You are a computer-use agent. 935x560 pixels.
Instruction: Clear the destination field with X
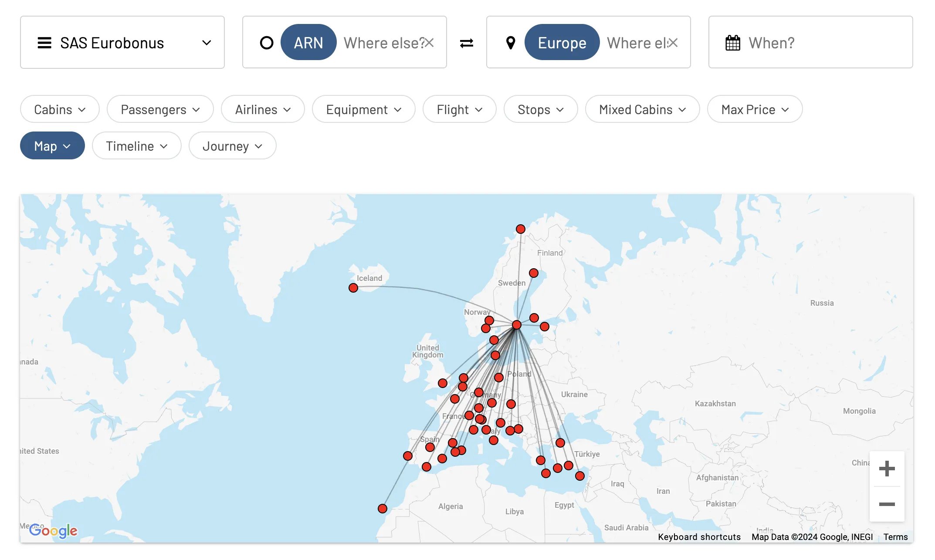(x=673, y=42)
